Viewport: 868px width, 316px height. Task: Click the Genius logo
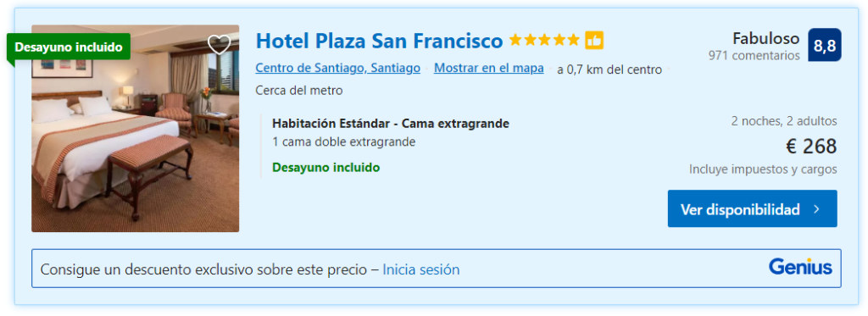click(x=800, y=268)
